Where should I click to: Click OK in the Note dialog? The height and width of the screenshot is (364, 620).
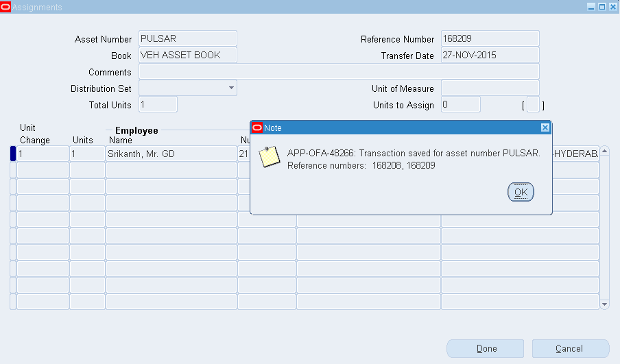pyautogui.click(x=521, y=193)
